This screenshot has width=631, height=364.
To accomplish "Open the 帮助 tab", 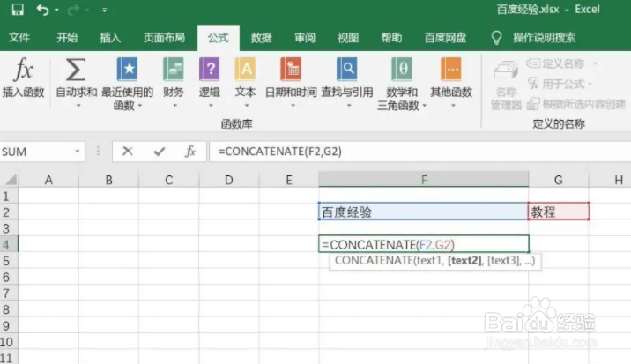I will [391, 38].
